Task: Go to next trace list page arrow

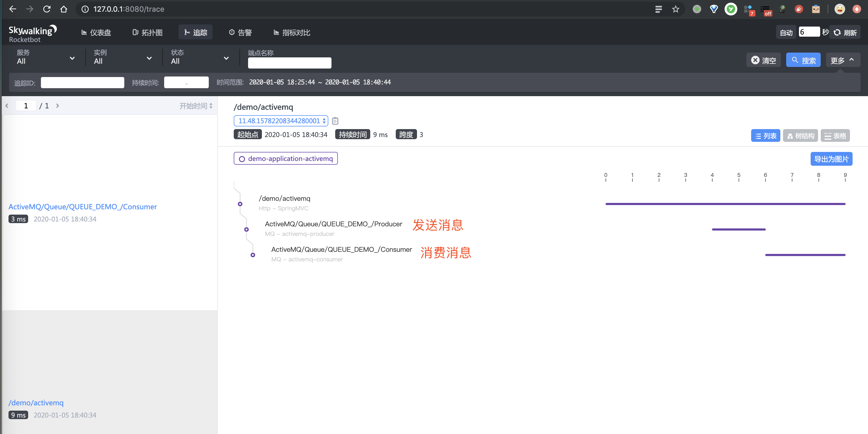Action: click(58, 106)
